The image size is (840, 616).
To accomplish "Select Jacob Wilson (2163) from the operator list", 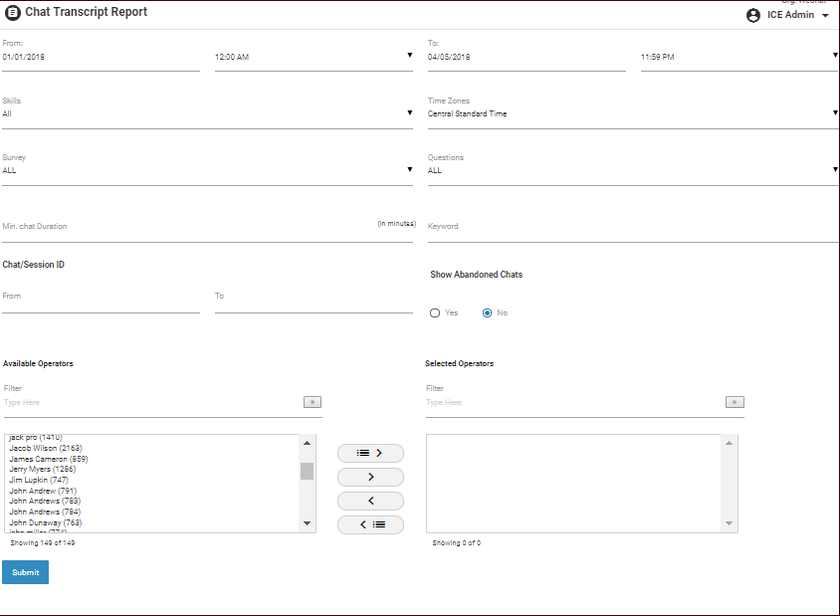I will point(46,448).
